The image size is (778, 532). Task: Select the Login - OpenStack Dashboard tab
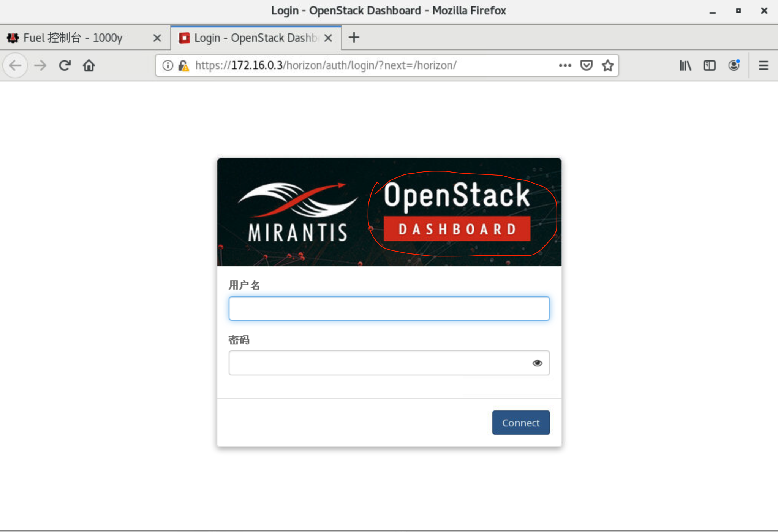pyautogui.click(x=256, y=38)
